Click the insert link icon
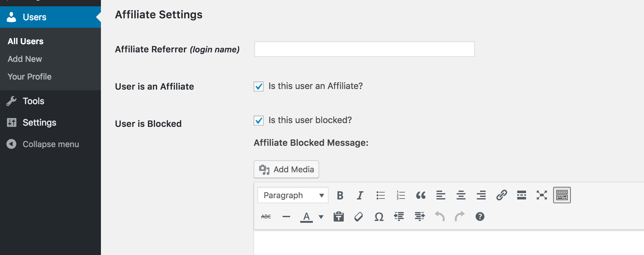Image resolution: width=644 pixels, height=255 pixels. pos(501,195)
